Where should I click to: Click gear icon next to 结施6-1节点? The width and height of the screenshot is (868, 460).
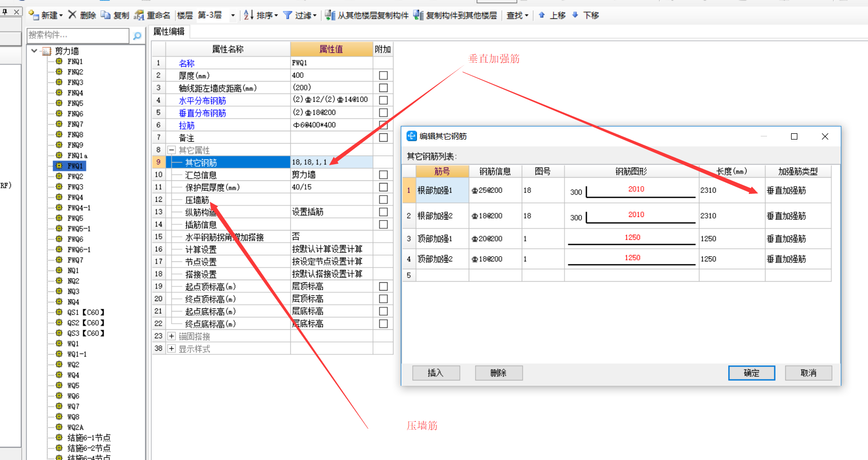click(x=59, y=438)
